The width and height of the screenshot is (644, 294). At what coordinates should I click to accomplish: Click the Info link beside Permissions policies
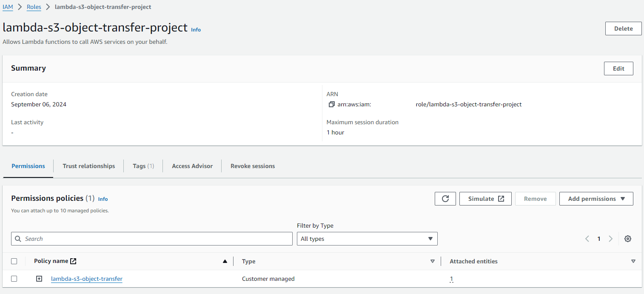(103, 199)
